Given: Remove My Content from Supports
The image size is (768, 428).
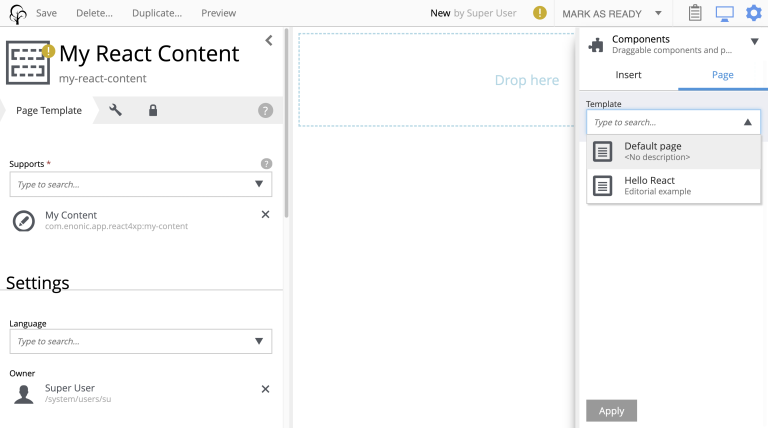Looking at the screenshot, I should point(265,214).
